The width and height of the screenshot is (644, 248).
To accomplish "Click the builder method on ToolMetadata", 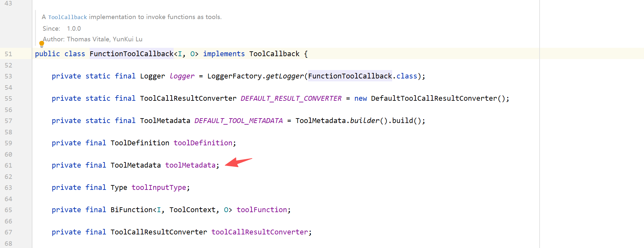I will point(365,121).
